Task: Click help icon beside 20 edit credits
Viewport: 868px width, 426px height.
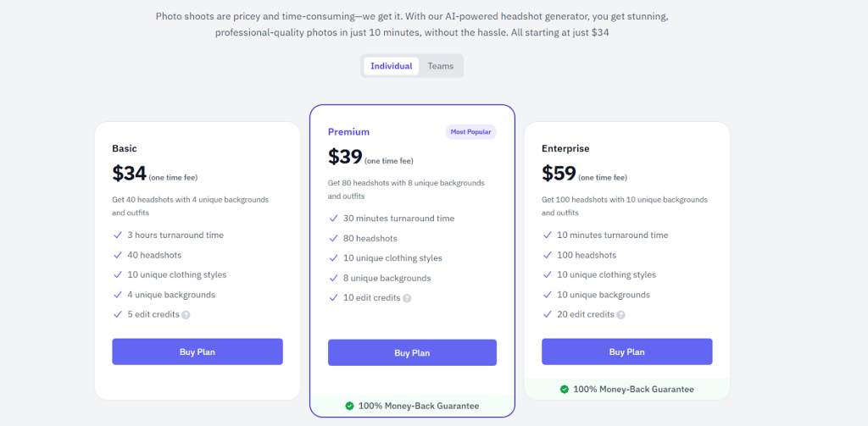Action: (x=620, y=315)
